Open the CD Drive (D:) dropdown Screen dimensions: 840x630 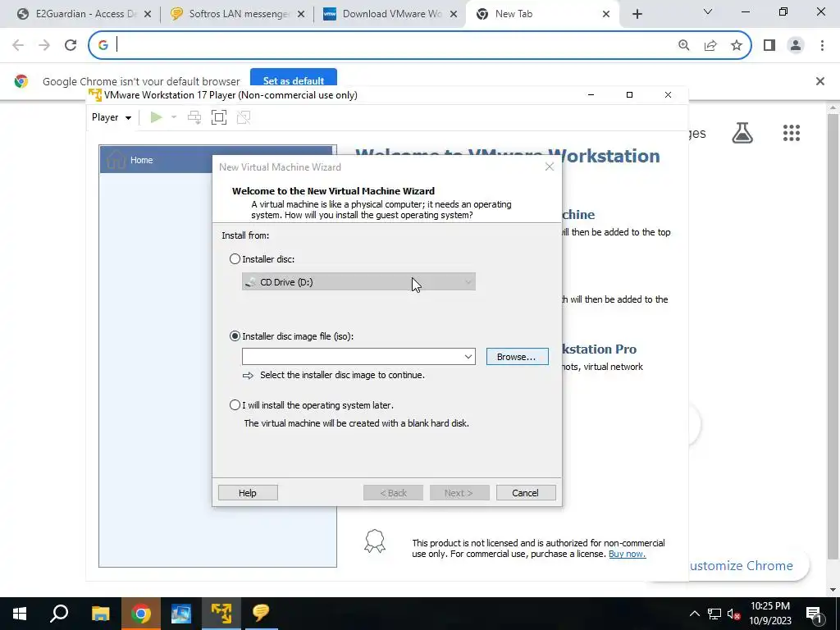click(x=358, y=282)
